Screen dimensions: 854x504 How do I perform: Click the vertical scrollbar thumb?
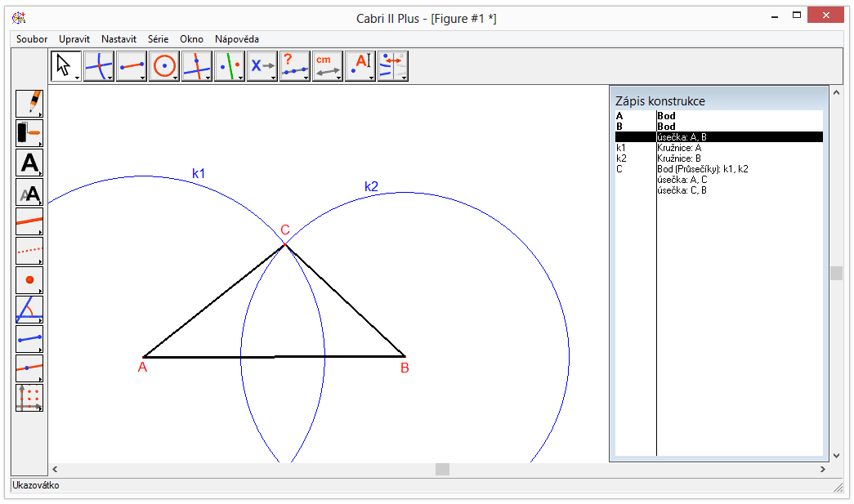pyautogui.click(x=837, y=273)
